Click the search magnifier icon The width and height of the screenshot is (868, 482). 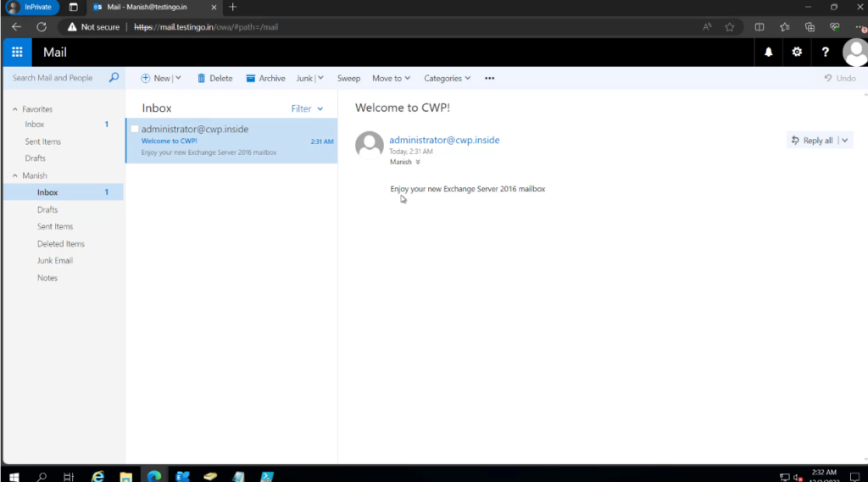(x=114, y=78)
